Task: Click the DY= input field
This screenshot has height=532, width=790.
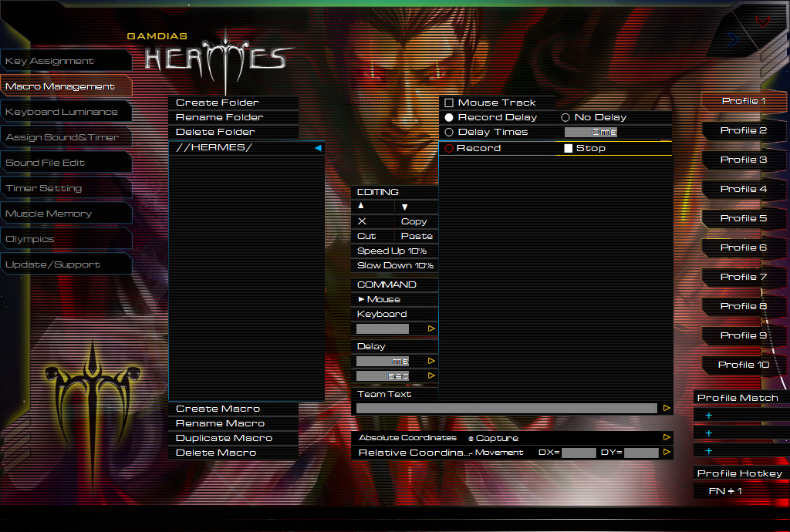Action: point(641,453)
